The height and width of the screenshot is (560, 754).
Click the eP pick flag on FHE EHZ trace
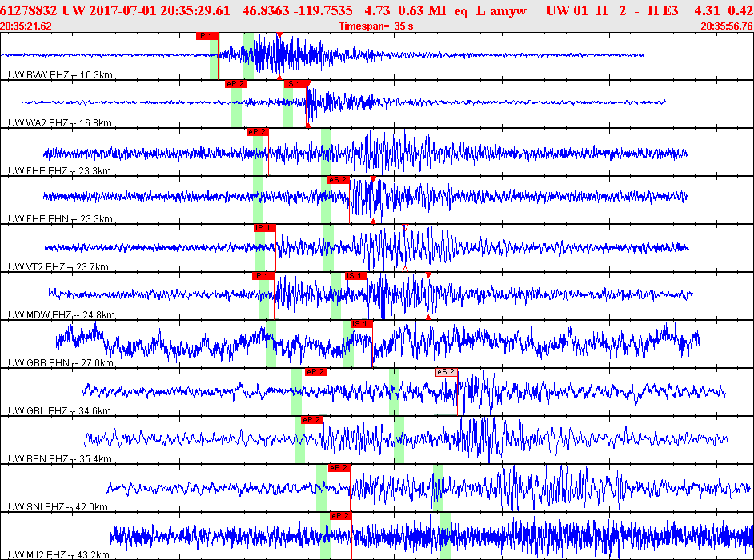coord(257,132)
